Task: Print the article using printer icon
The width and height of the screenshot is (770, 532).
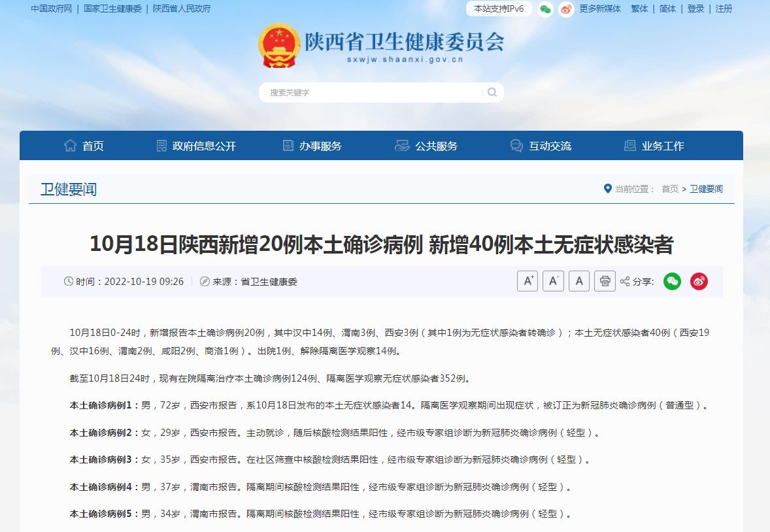Action: pyautogui.click(x=605, y=281)
